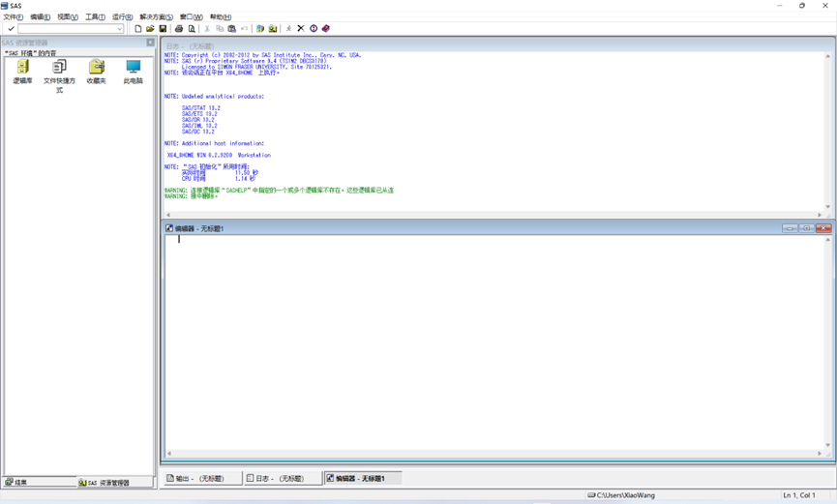Screen dimensions: 837x504
Task: Click the "Additional host information" log note
Action: (214, 143)
